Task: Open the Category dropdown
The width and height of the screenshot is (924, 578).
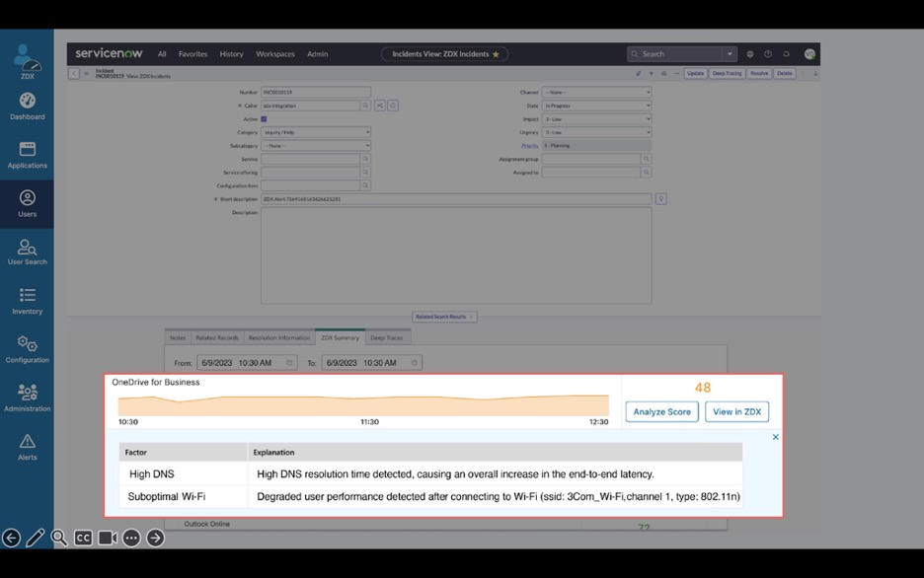Action: (316, 132)
